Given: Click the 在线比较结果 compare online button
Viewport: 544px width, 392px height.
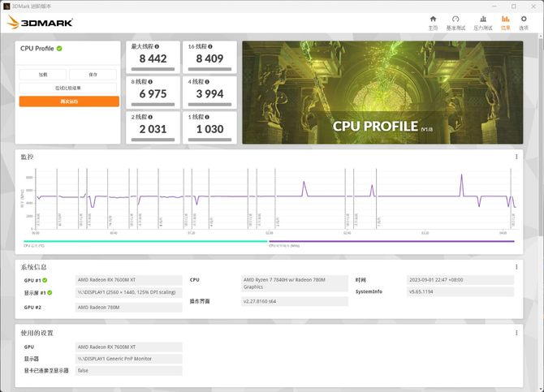Looking at the screenshot, I should coord(69,88).
